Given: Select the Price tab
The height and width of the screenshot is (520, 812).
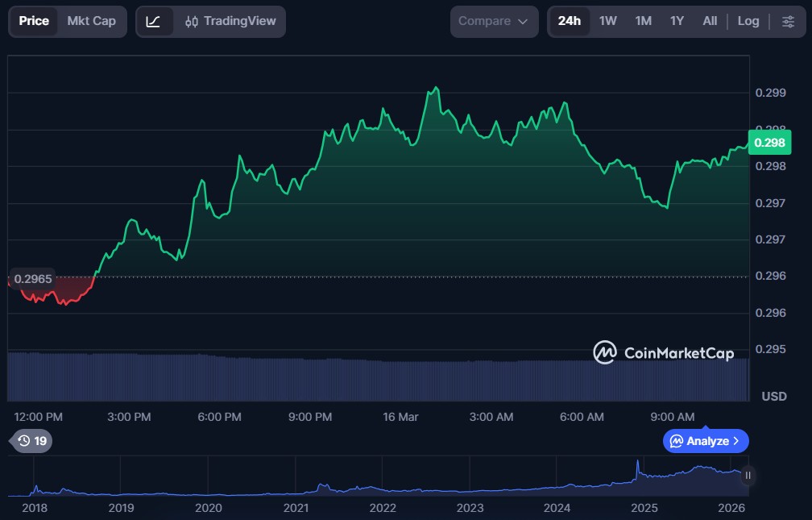Looking at the screenshot, I should point(34,21).
